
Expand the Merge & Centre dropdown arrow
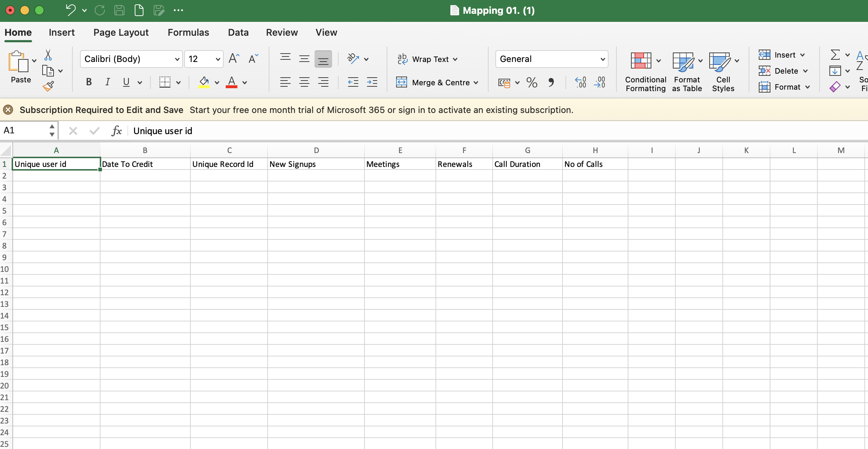476,83
